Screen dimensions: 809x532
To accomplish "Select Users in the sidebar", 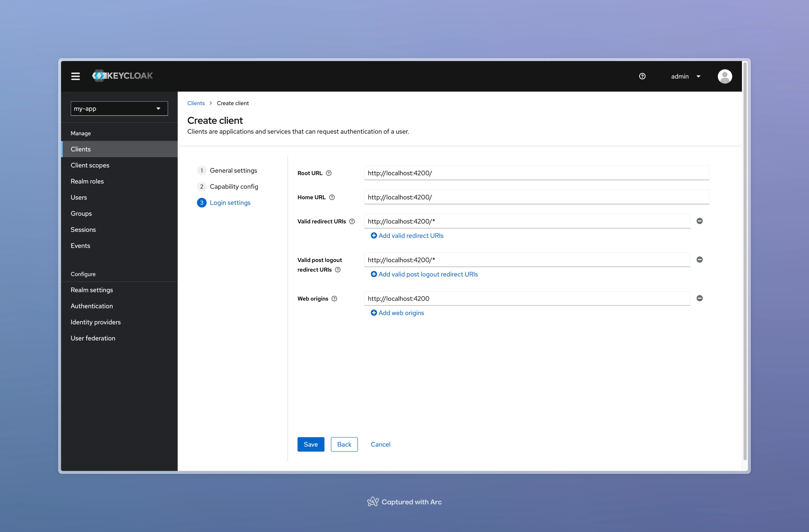I will [x=79, y=197].
